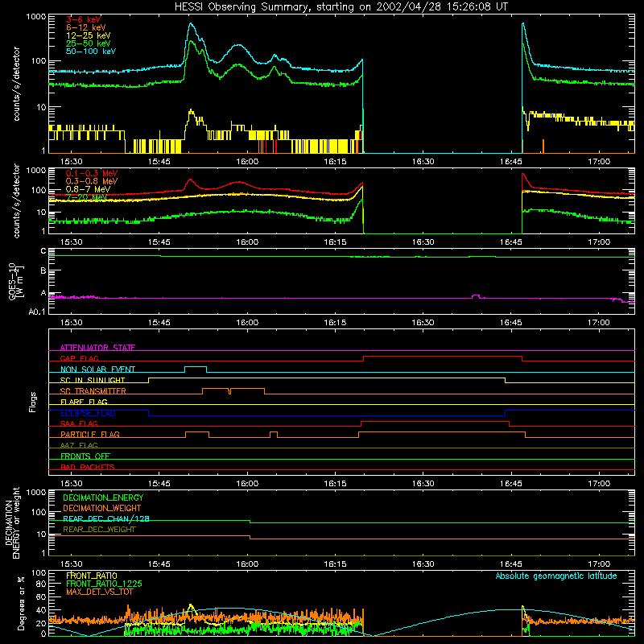Viewport: 644px width, 644px height.
Task: Click the ATTENUATOR_STATE flag label
Action: 97,348
